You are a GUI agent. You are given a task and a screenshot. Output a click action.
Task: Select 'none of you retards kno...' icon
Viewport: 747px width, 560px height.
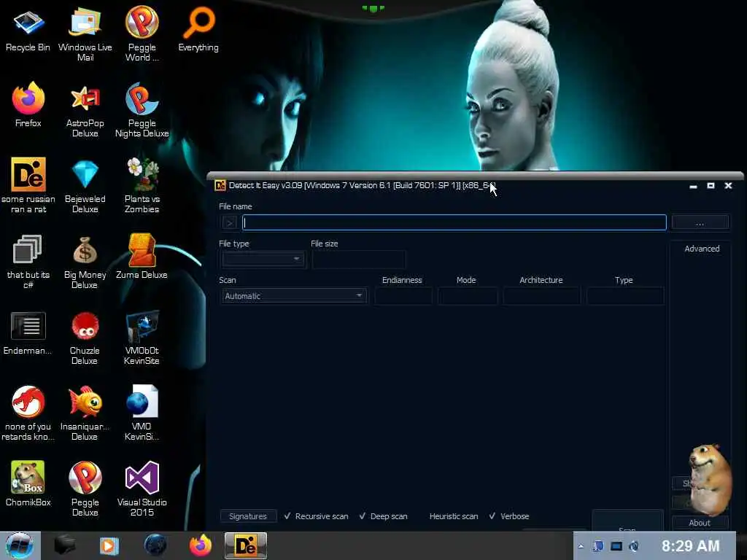28,413
